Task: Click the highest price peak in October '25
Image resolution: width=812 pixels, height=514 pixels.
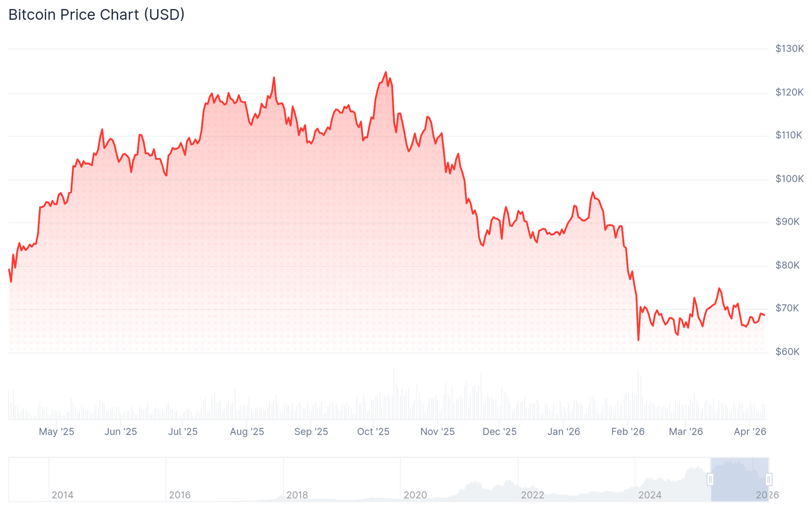Action: click(x=386, y=73)
